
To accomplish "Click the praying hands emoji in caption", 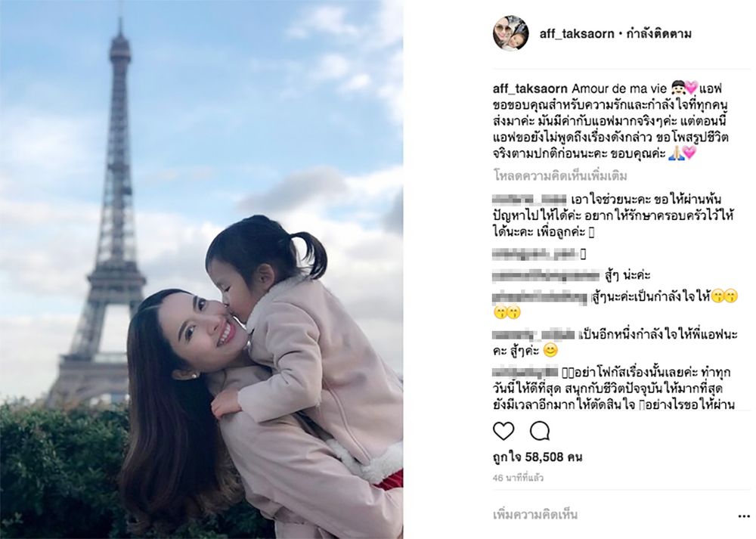I will point(675,153).
